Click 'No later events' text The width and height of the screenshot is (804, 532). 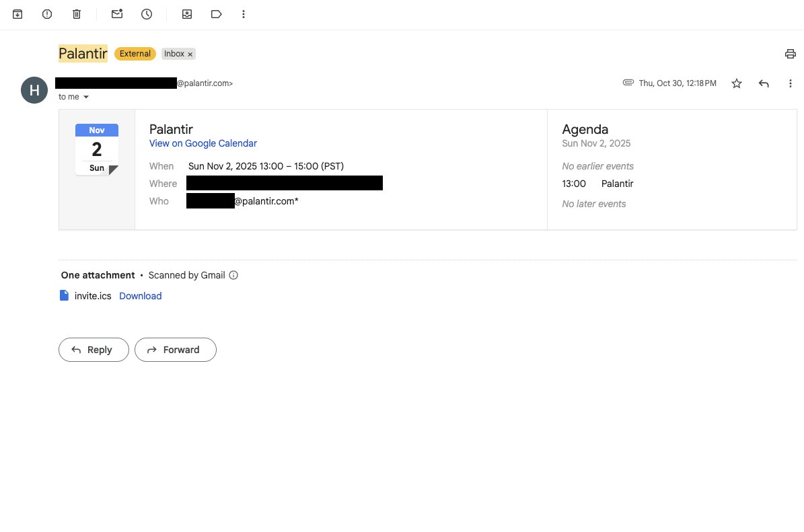[594, 204]
